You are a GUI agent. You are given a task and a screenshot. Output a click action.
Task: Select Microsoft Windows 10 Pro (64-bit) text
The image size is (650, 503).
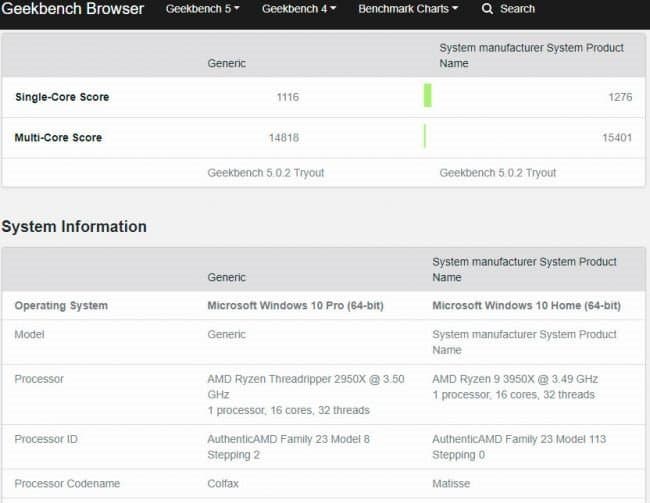(296, 306)
